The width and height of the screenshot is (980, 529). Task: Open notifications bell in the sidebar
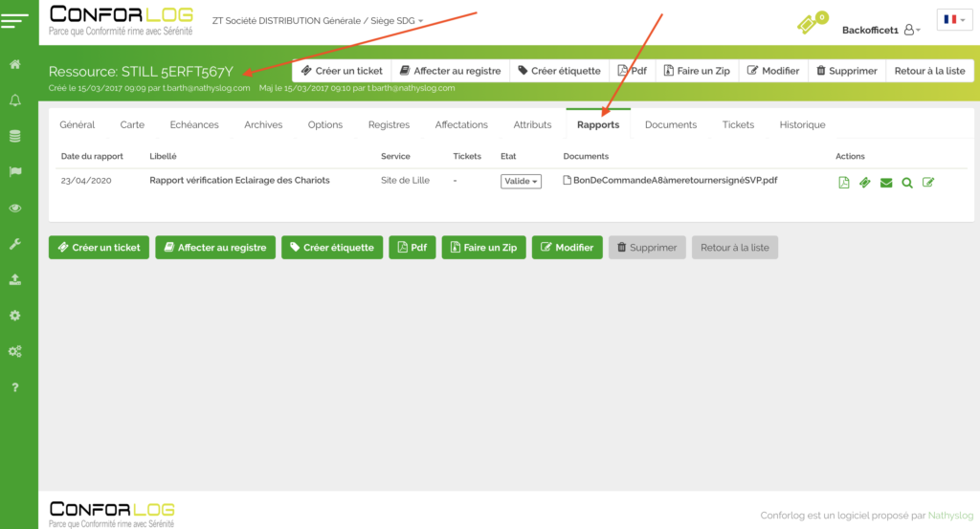click(x=15, y=100)
